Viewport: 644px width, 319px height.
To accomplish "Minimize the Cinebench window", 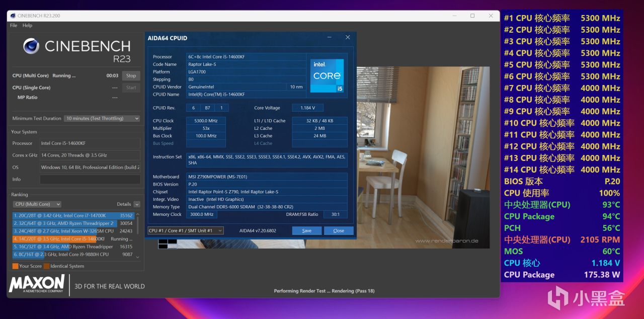I will [454, 16].
